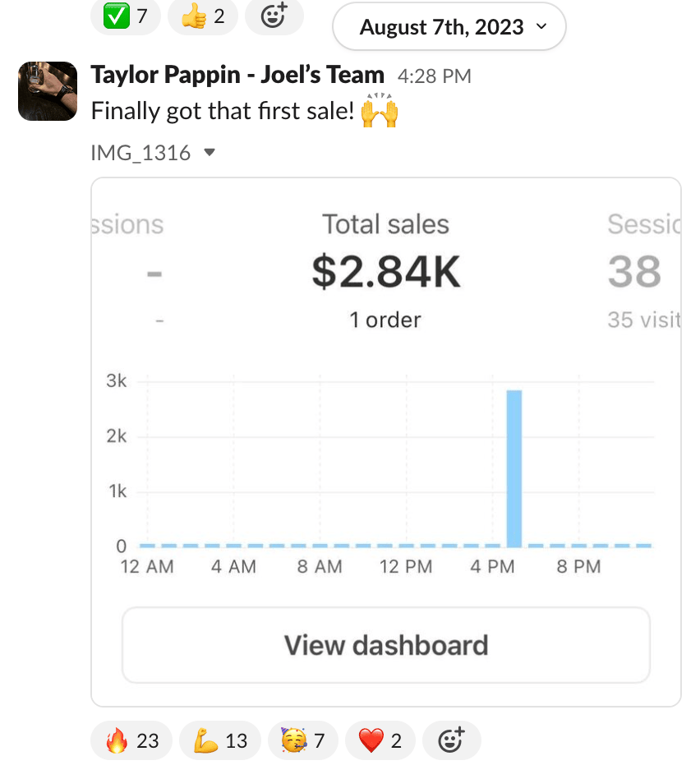Toggle the fire emoji reaction
700x779 pixels.
pos(131,740)
